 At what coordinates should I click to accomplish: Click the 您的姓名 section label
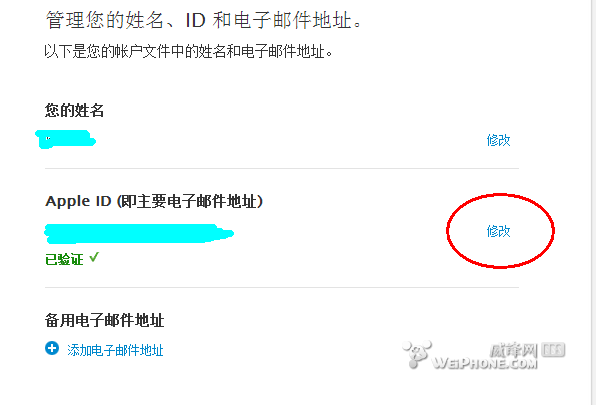click(x=74, y=111)
